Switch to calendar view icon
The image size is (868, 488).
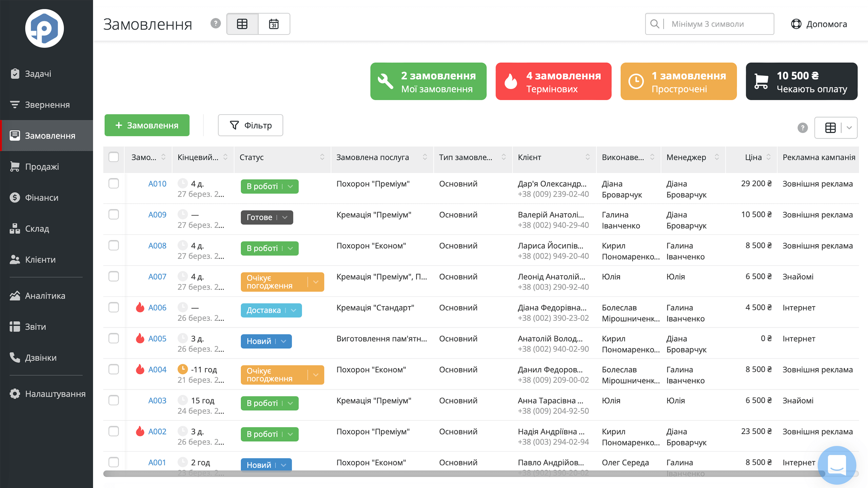[274, 24]
